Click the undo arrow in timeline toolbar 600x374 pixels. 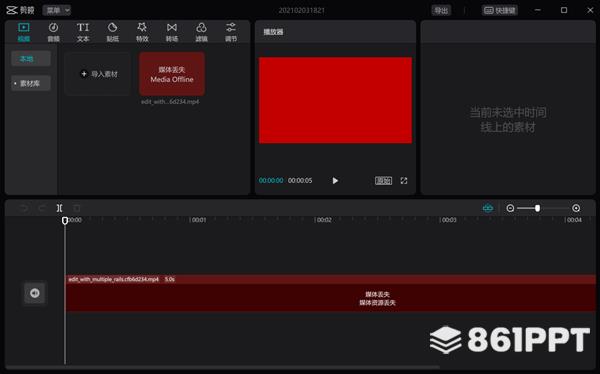pyautogui.click(x=24, y=208)
